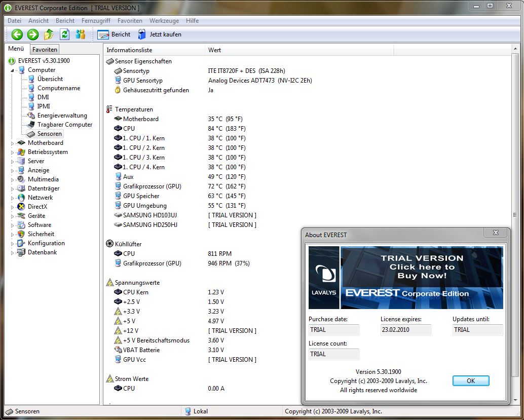524x420 pixels.
Task: Click the Trial Version Buy Now banner
Action: click(422, 278)
